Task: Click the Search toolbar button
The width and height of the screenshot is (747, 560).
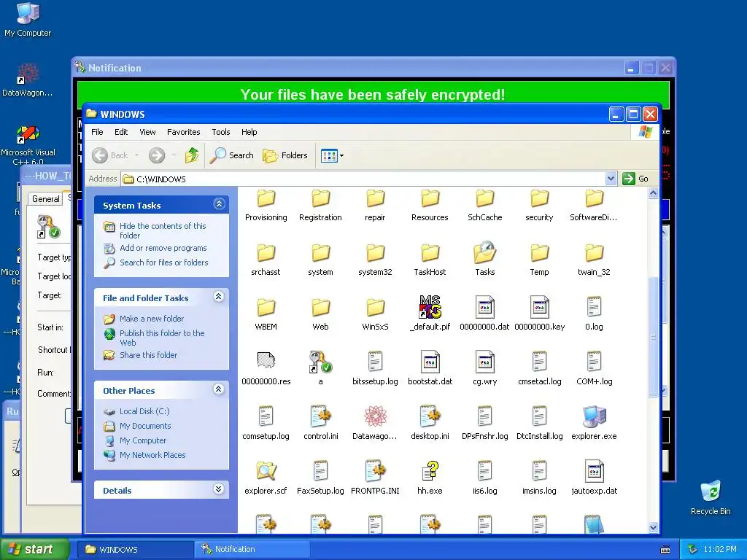Action: click(232, 155)
